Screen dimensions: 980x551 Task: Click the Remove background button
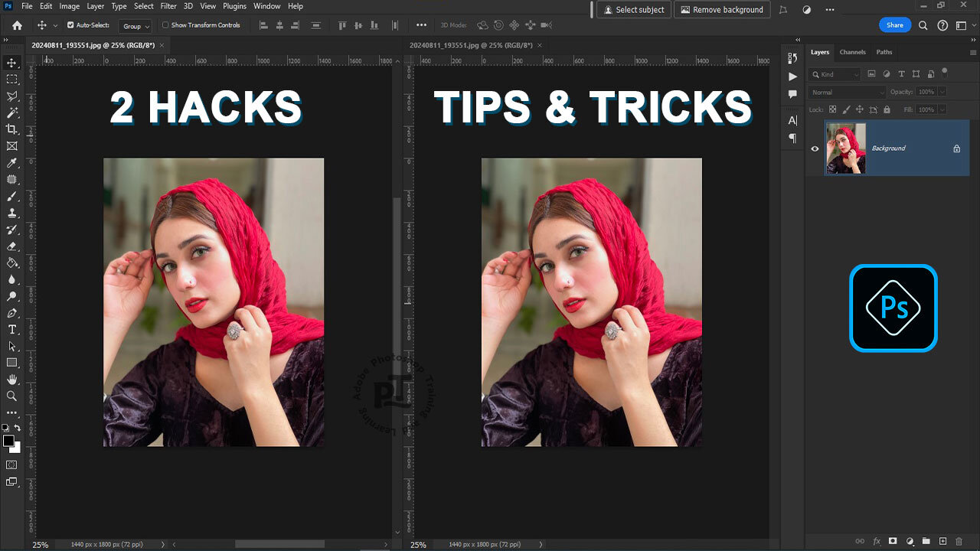click(722, 10)
